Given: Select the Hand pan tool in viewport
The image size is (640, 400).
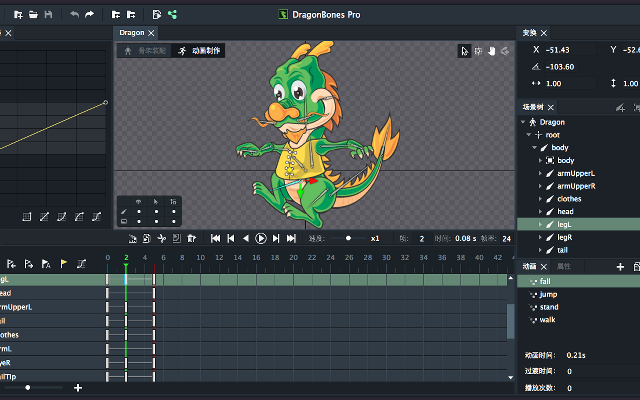Looking at the screenshot, I should [491, 51].
